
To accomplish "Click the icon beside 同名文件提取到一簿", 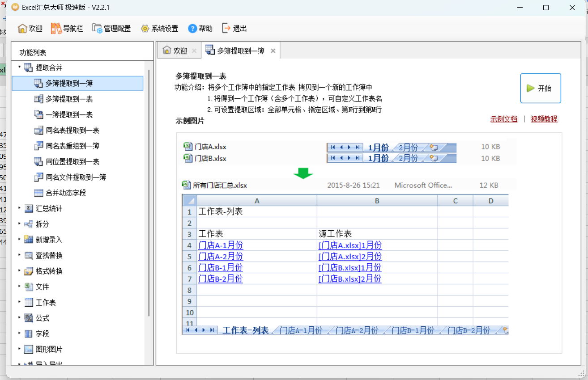I will click(x=38, y=177).
